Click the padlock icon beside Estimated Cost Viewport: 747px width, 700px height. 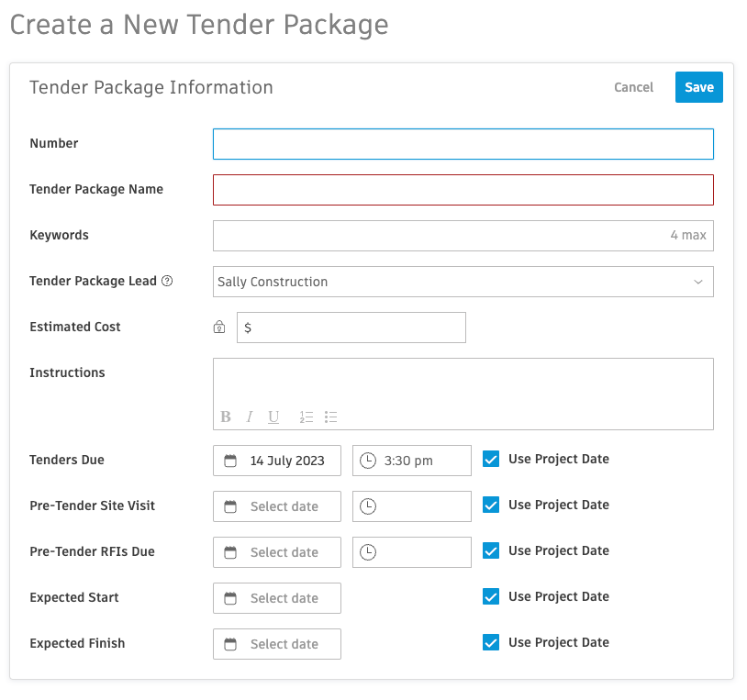tap(218, 327)
